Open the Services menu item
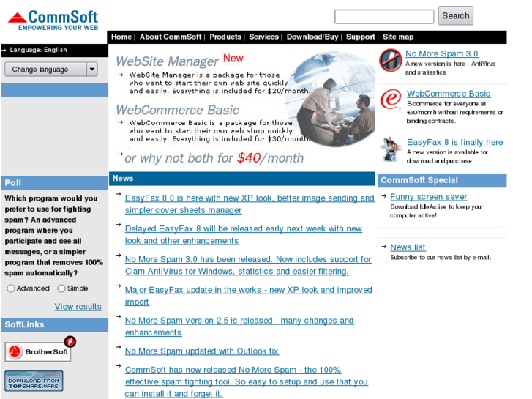 pyautogui.click(x=263, y=37)
